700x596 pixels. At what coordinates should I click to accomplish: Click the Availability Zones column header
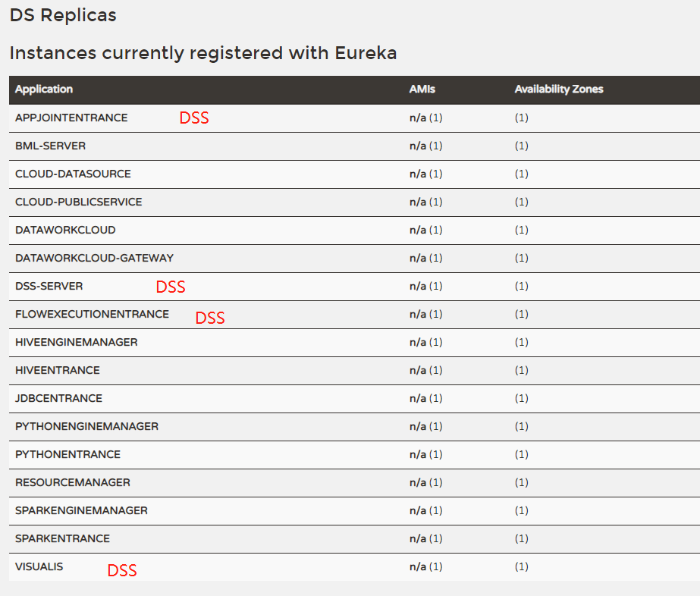pyautogui.click(x=559, y=89)
